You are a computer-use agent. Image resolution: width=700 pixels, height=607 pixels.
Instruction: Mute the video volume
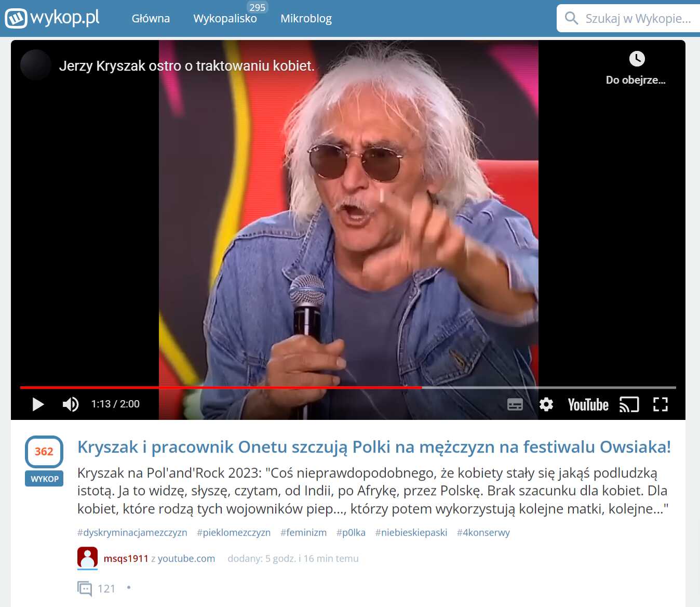70,404
